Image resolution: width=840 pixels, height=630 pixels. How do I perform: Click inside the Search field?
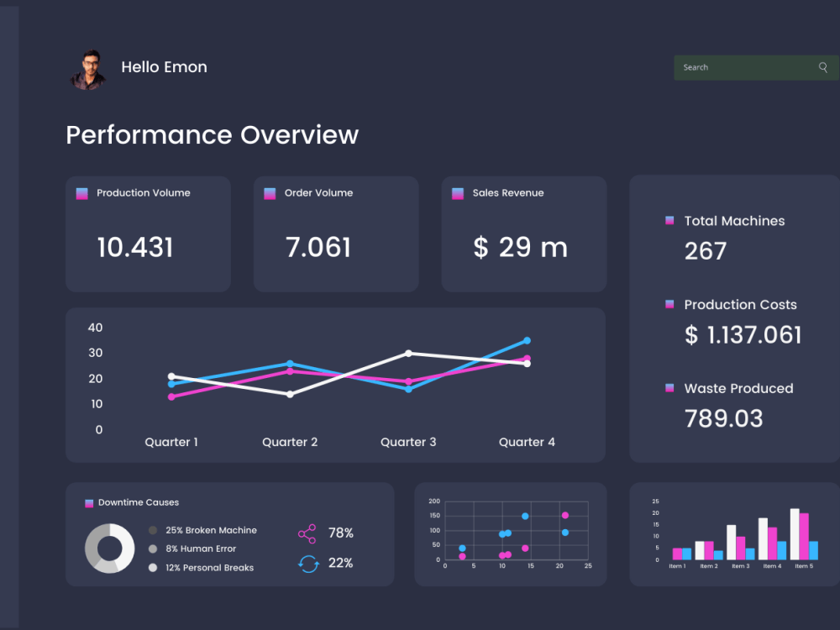[756, 67]
